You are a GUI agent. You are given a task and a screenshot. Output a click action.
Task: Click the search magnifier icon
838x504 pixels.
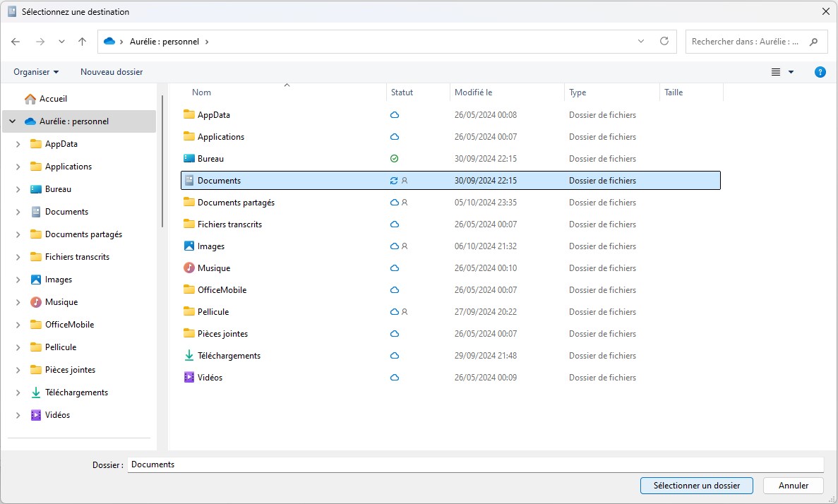coord(813,42)
